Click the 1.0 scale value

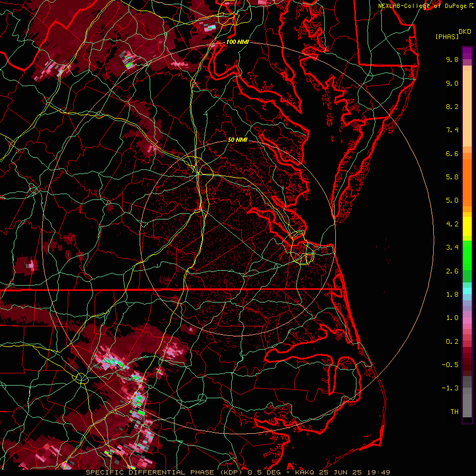(452, 318)
